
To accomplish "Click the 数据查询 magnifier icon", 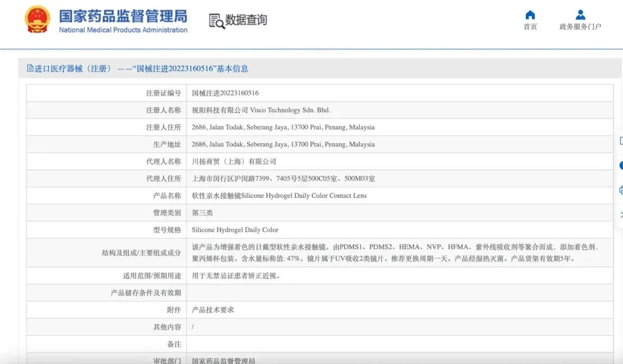I will click(x=215, y=21).
